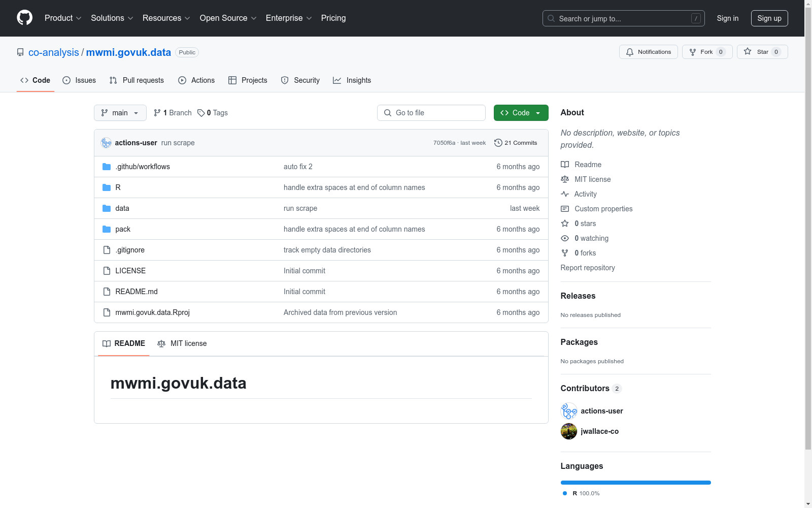Viewport: 812px width, 508px height.
Task: Open the co-analysis organization page
Action: coord(54,52)
